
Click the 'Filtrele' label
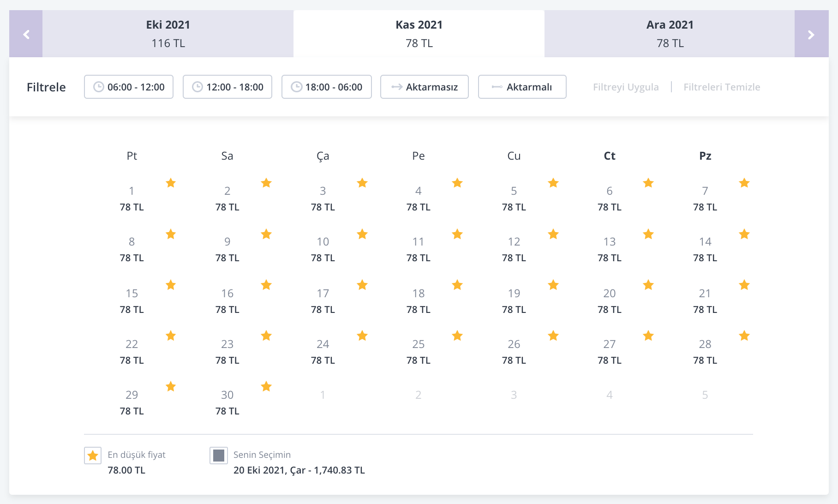pos(46,87)
